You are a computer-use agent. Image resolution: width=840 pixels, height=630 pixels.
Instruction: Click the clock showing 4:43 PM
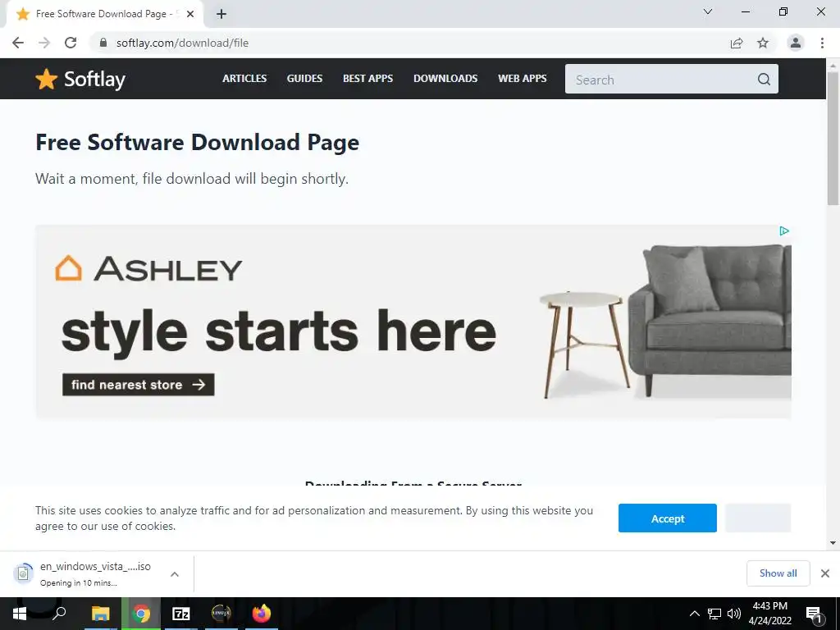(769, 614)
